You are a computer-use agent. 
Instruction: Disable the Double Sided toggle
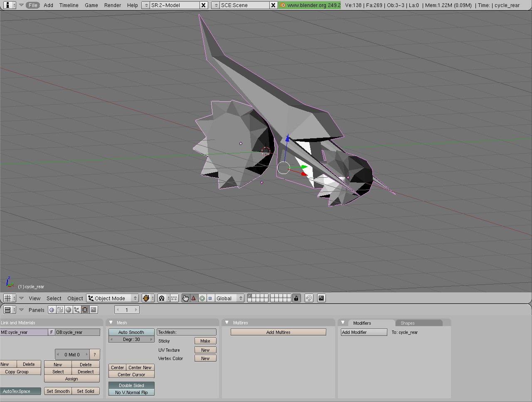click(131, 385)
